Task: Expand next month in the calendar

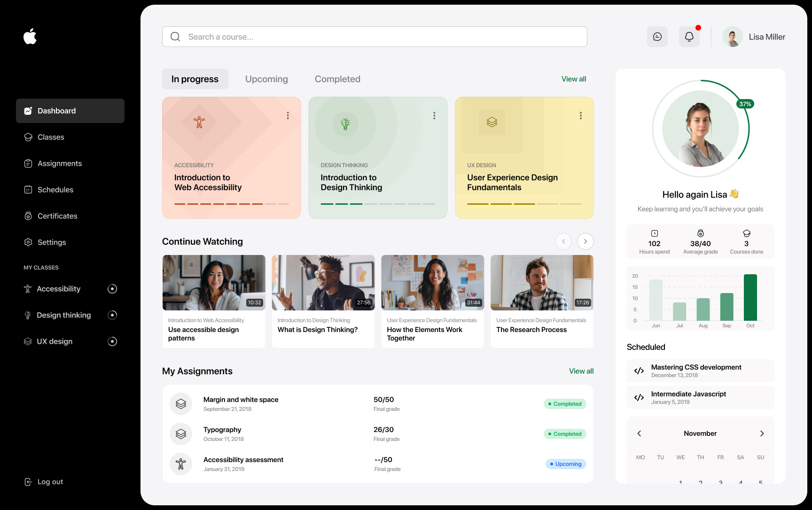Action: pos(761,433)
